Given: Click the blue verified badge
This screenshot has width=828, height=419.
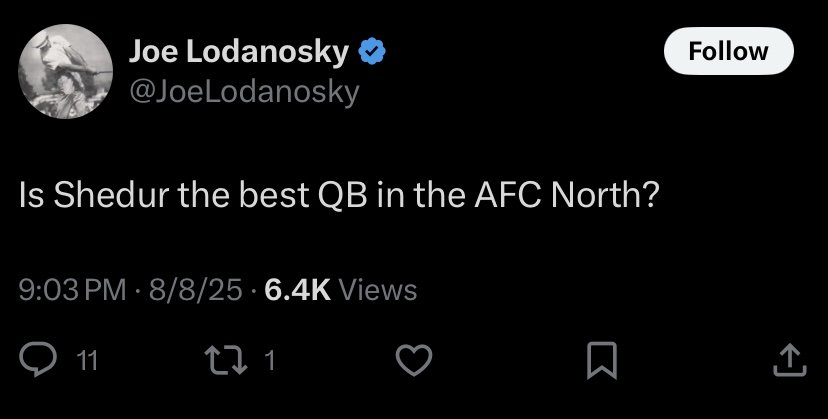Looking at the screenshot, I should [372, 52].
